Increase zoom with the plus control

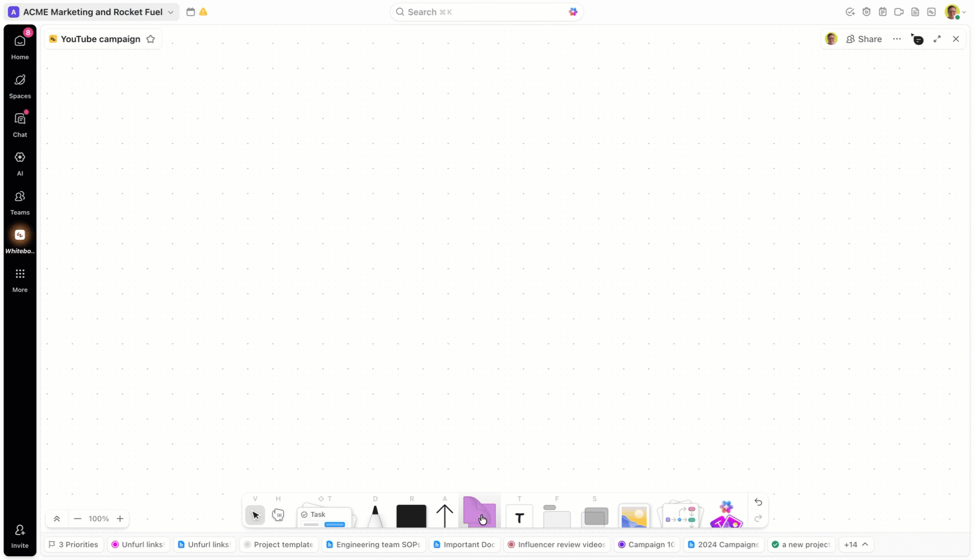[120, 518]
